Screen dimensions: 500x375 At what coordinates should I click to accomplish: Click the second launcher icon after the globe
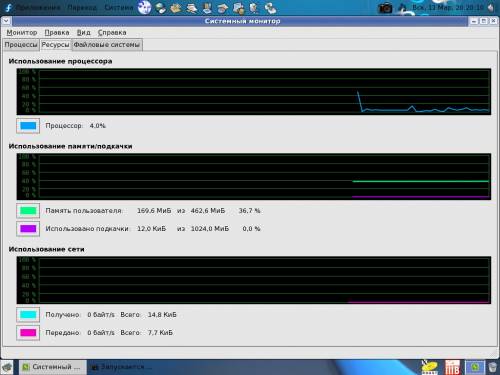[x=161, y=8]
